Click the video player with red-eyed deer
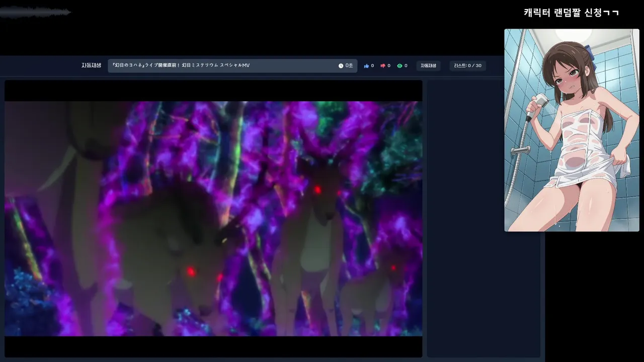 [213, 219]
